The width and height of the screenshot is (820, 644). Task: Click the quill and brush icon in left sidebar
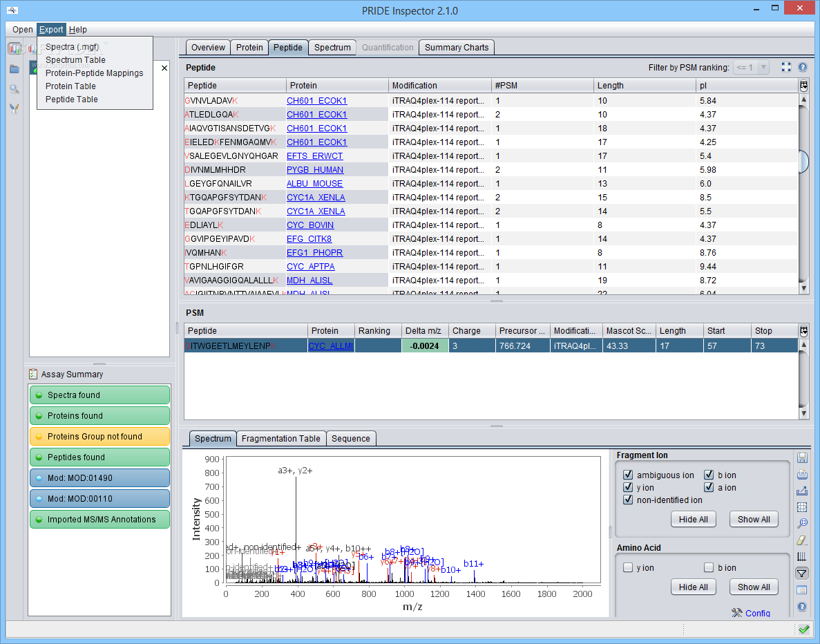click(x=15, y=108)
